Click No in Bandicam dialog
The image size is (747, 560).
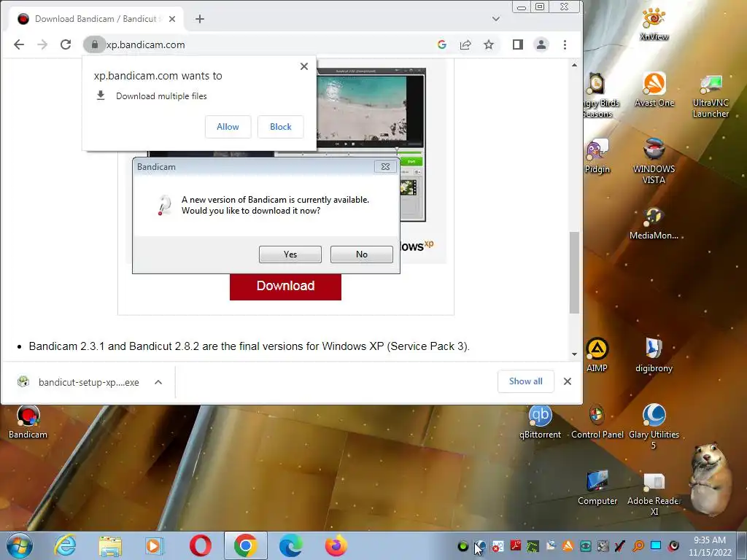pyautogui.click(x=362, y=254)
